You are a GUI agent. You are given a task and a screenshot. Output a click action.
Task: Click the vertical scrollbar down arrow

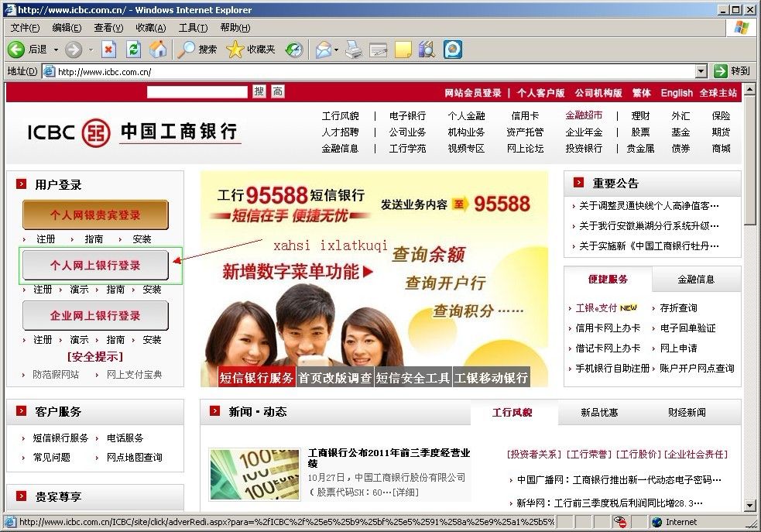[749, 506]
